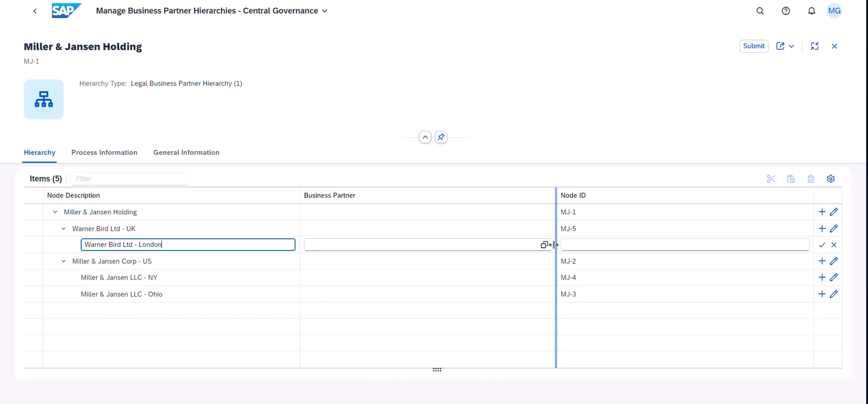
Task: Click the Legal Business Partner Hierarchy (1) text
Action: [x=187, y=83]
